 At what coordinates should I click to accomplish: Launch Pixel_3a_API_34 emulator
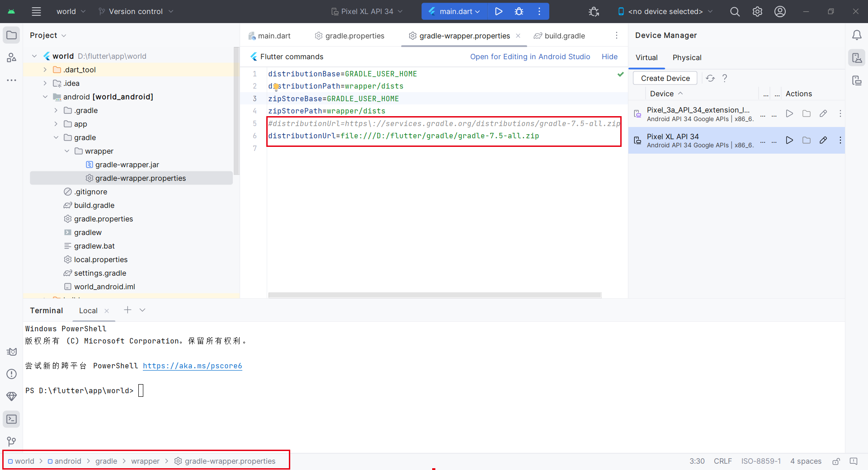tap(789, 113)
